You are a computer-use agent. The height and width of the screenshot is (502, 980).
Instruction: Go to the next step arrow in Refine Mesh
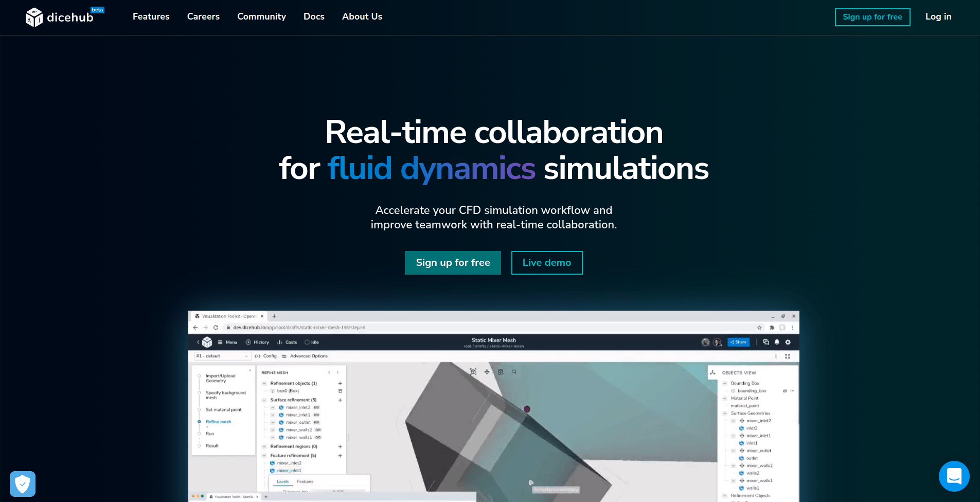[337, 372]
